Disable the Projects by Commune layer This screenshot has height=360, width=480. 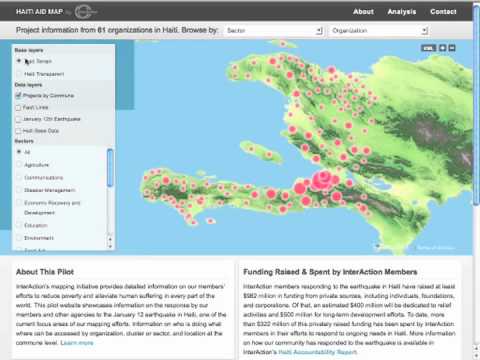coord(18,96)
